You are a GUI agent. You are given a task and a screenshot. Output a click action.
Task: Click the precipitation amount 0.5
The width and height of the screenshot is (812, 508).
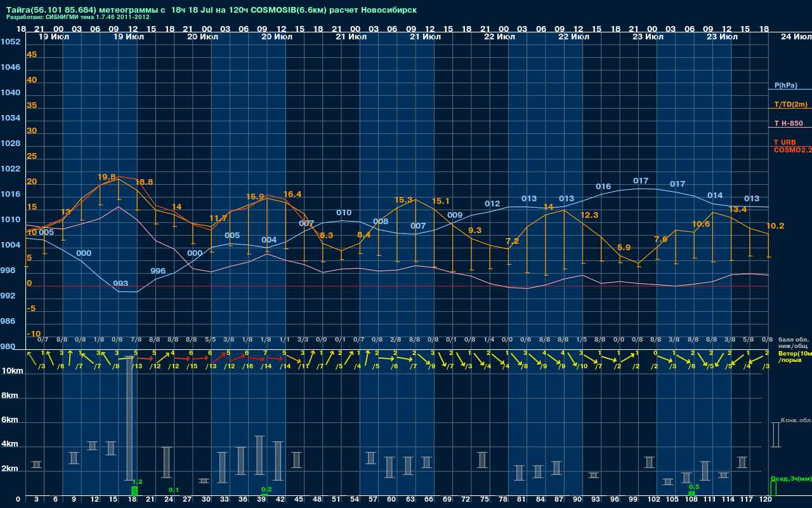pos(693,486)
